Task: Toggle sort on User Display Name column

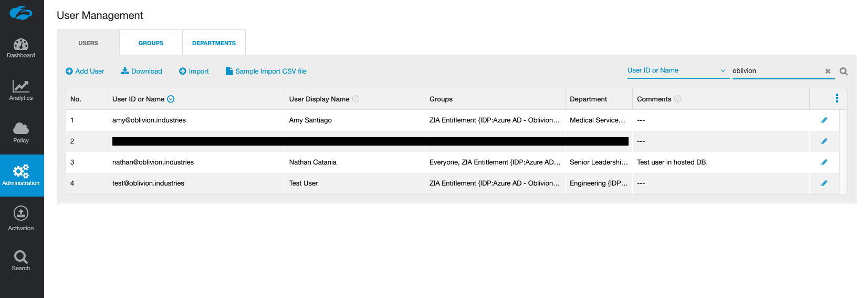Action: (355, 99)
